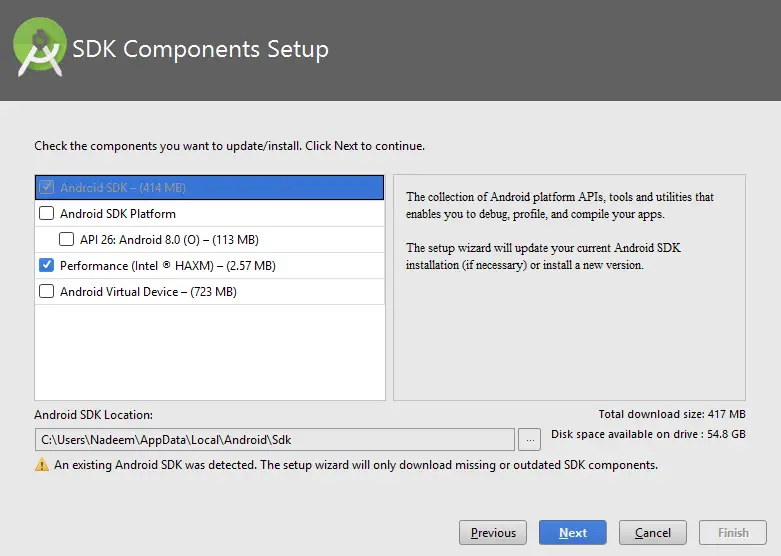Viewport: 781px width, 556px height.
Task: Enable Android Virtual Device checkbox
Action: tap(46, 291)
